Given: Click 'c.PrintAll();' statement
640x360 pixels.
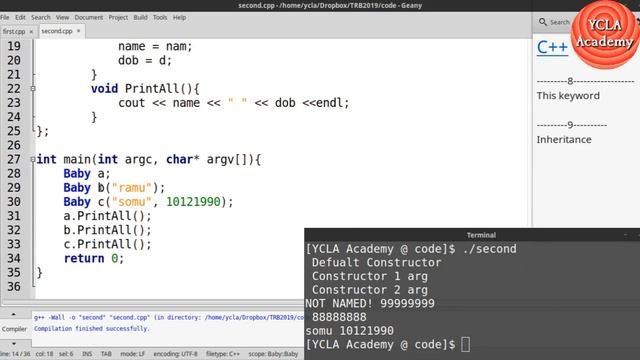Looking at the screenshot, I should 107,244.
